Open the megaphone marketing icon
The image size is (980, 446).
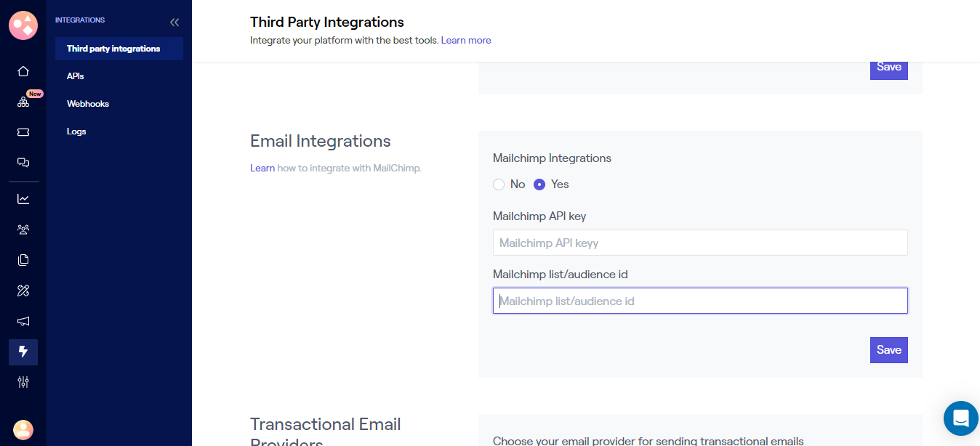[23, 321]
